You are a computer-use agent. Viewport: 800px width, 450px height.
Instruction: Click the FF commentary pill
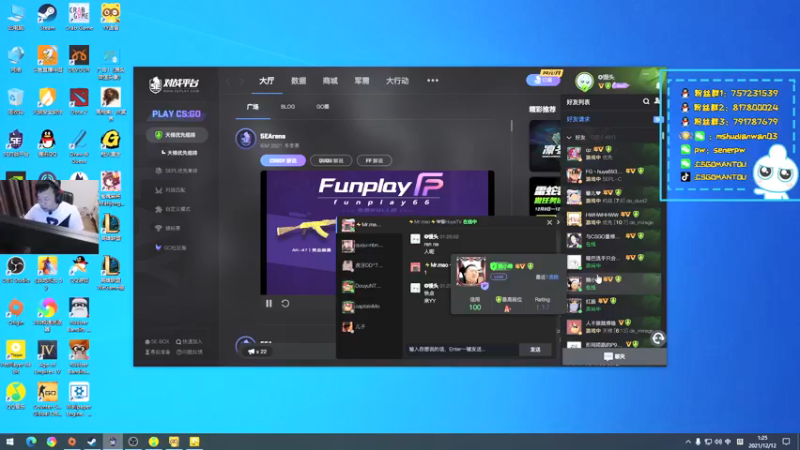pos(374,160)
